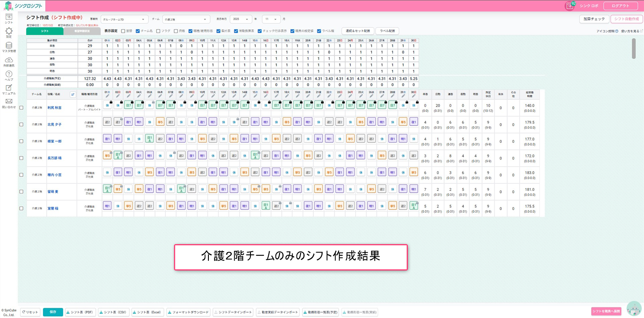The height and width of the screenshot is (318, 644).
Task: Tick the row checkbox for 北見 夕子
Action: point(21,124)
